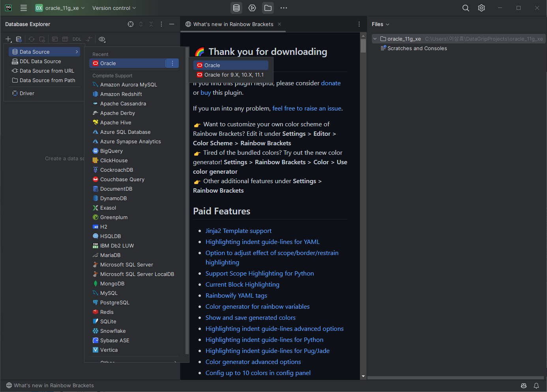This screenshot has height=392, width=547.
Task: Open Query Console icon in toolbar
Action: tap(55, 39)
